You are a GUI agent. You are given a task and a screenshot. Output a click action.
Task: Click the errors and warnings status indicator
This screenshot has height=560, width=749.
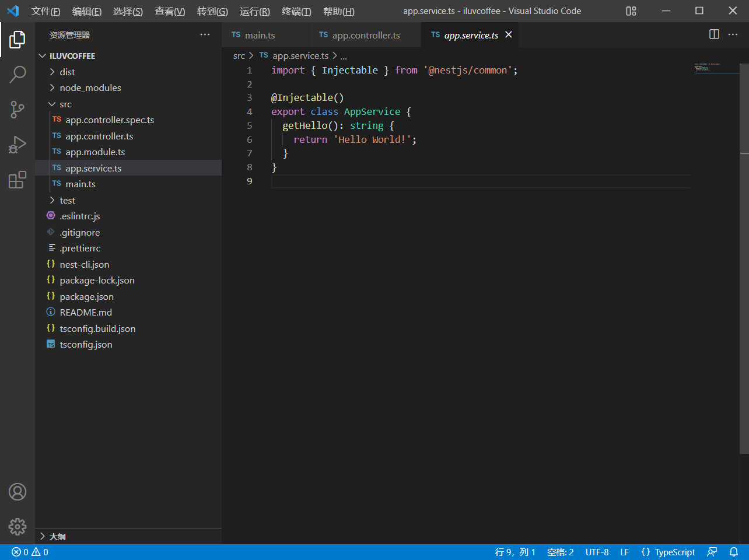tap(30, 552)
